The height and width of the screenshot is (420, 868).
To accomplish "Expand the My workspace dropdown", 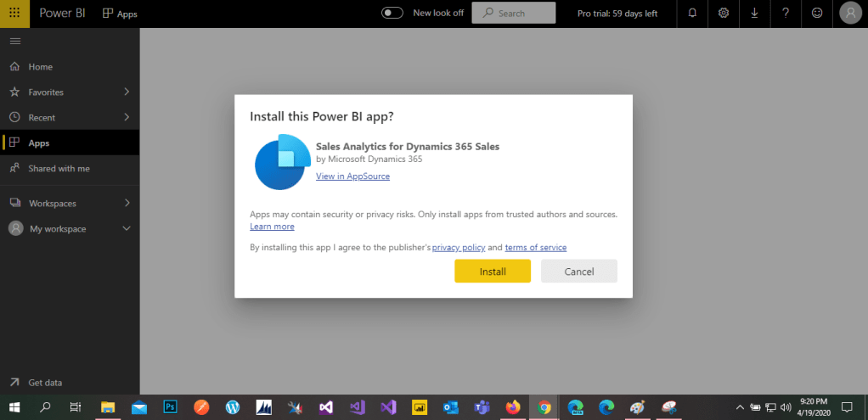I will 127,228.
